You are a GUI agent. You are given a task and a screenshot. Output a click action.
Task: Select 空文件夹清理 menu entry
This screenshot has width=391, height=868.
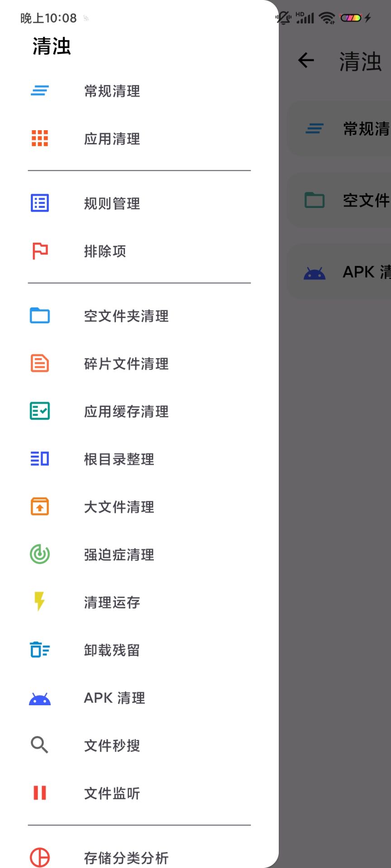pyautogui.click(x=126, y=316)
